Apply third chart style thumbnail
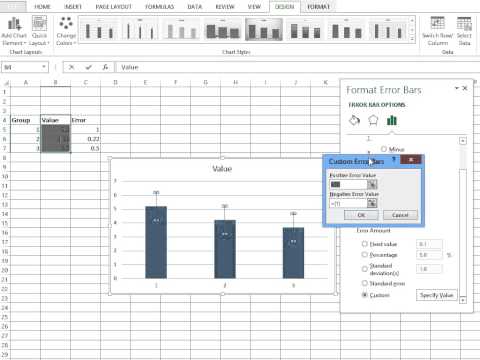The height and width of the screenshot is (360, 480). coord(181,30)
